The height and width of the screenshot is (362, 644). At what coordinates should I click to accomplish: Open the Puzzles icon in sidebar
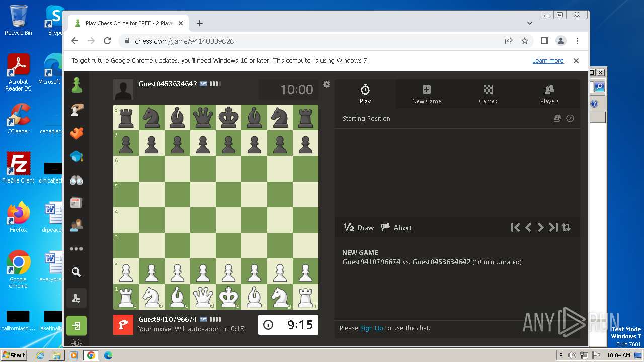click(76, 133)
